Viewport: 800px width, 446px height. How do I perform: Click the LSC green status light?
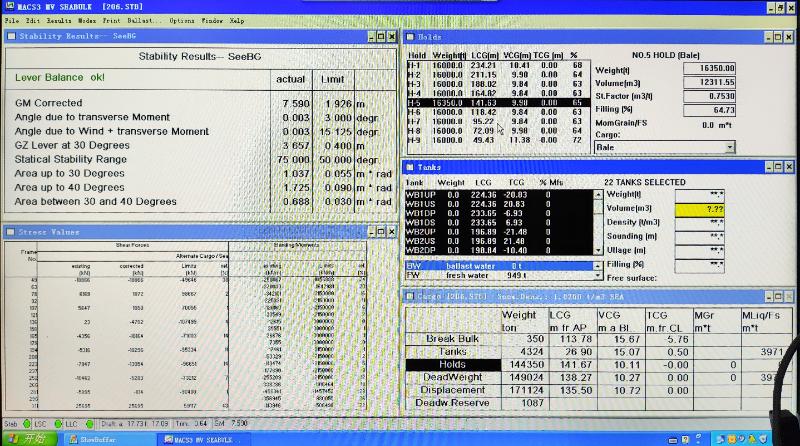click(57, 425)
